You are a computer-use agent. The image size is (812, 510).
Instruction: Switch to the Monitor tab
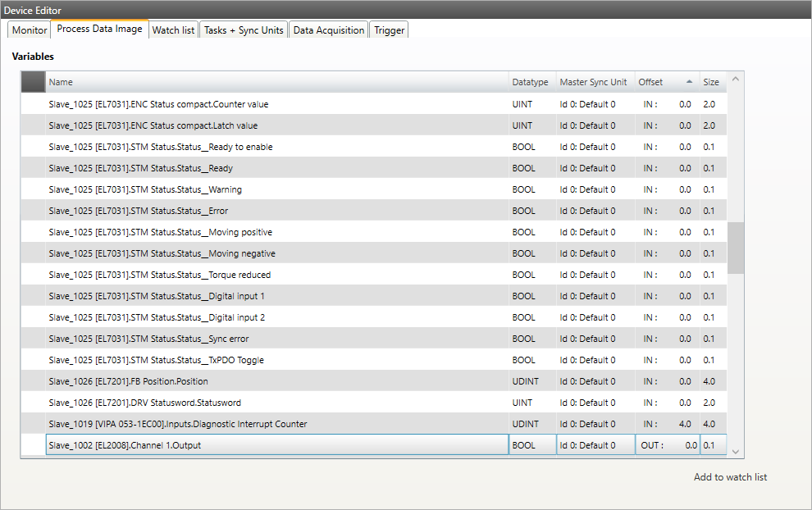coord(28,30)
